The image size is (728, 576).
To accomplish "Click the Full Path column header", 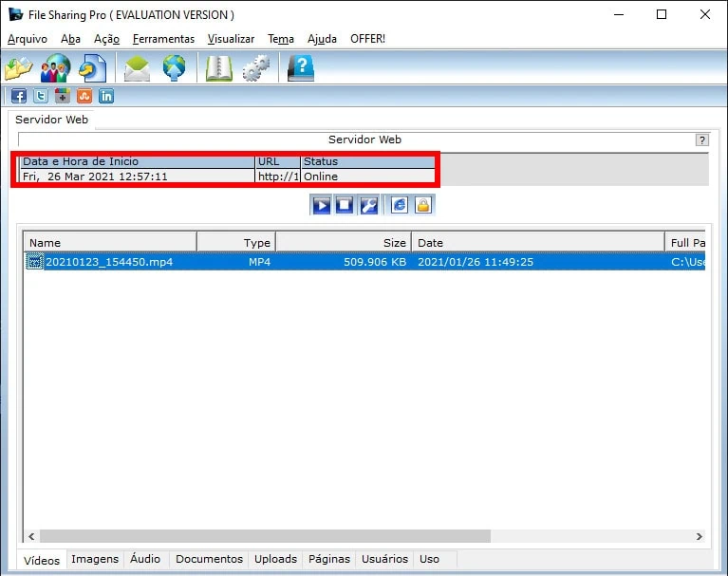I will [x=685, y=242].
